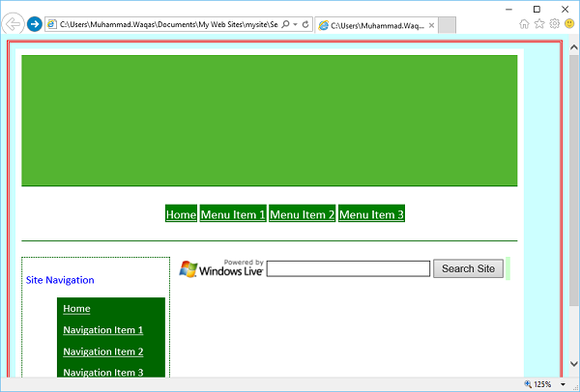Image resolution: width=580 pixels, height=392 pixels.
Task: Click the Search Site button
Action: click(x=468, y=268)
